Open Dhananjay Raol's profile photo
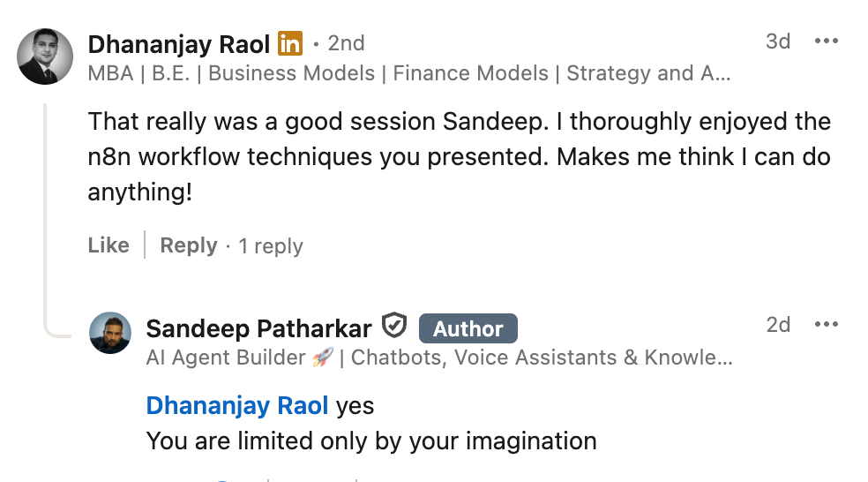 pos(45,56)
